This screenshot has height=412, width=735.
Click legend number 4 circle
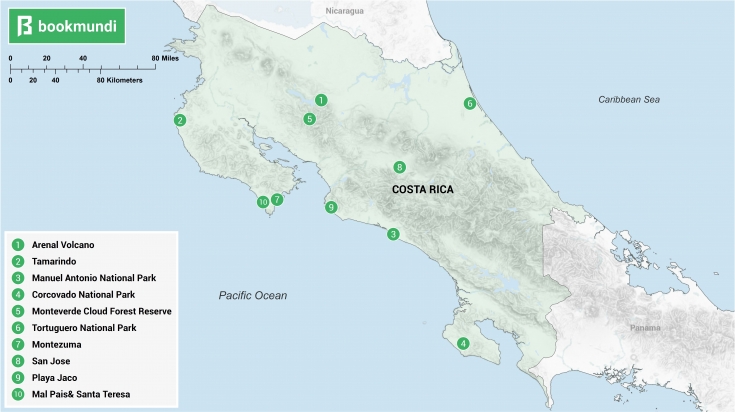(x=18, y=294)
